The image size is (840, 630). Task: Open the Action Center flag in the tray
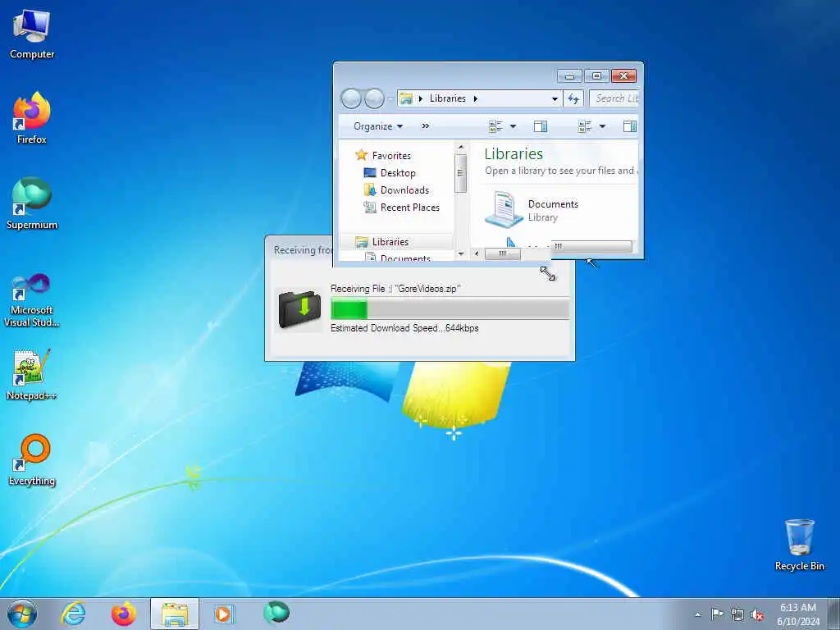click(x=716, y=614)
